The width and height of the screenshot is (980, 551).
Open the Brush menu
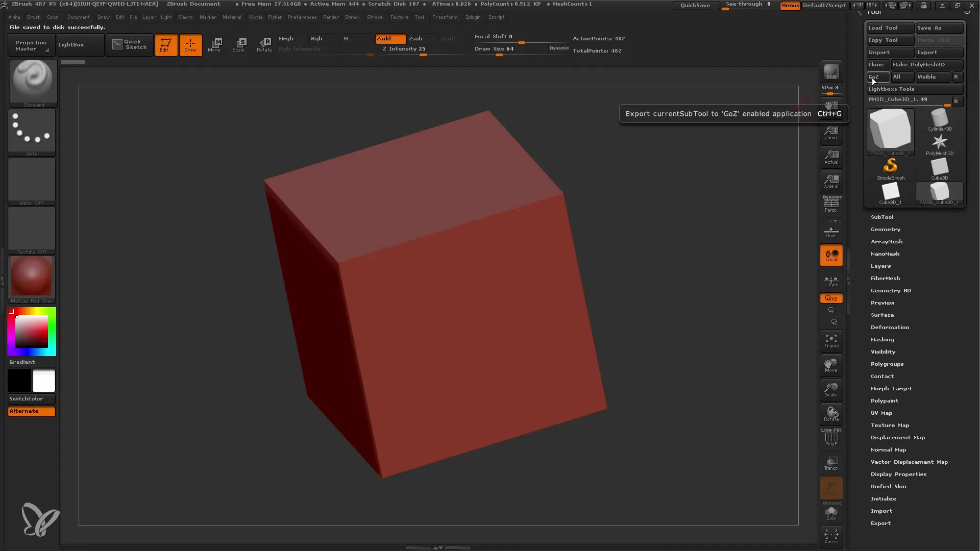click(34, 17)
